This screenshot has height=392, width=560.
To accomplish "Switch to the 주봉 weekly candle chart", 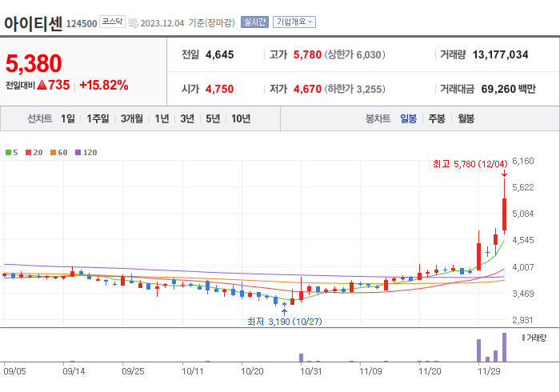I will coord(437,118).
